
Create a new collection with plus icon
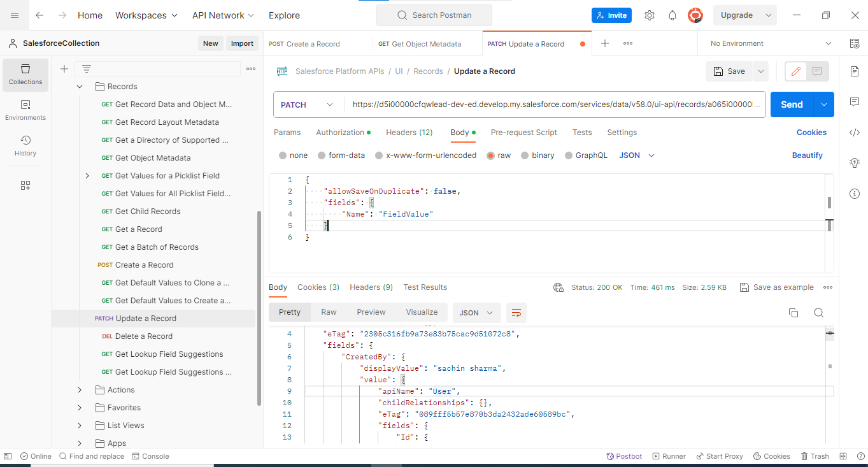tap(64, 69)
